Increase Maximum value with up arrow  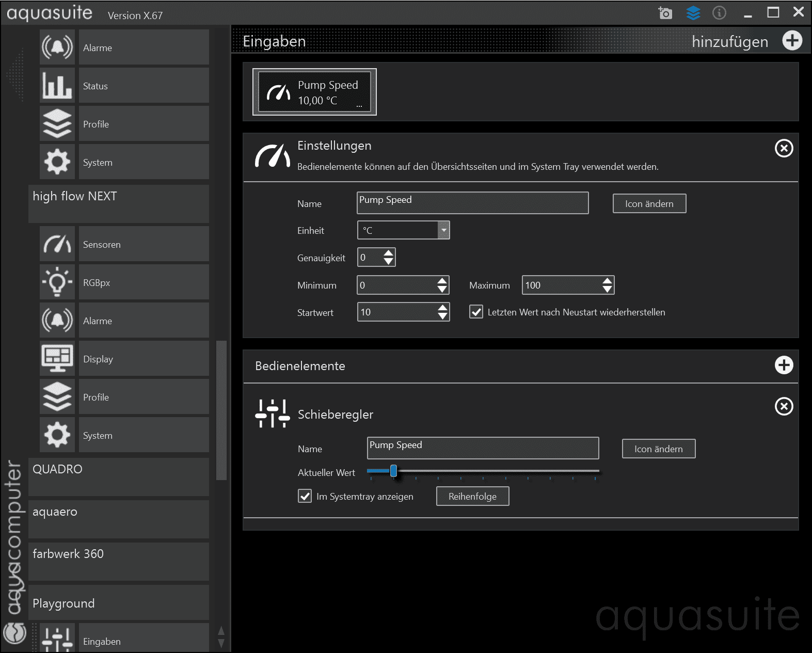[608, 281]
